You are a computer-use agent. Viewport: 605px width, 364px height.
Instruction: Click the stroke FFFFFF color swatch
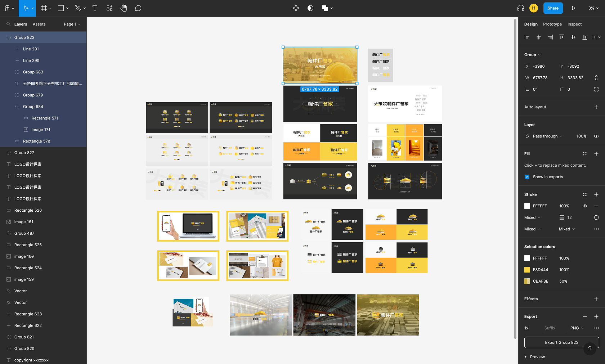[527, 206]
